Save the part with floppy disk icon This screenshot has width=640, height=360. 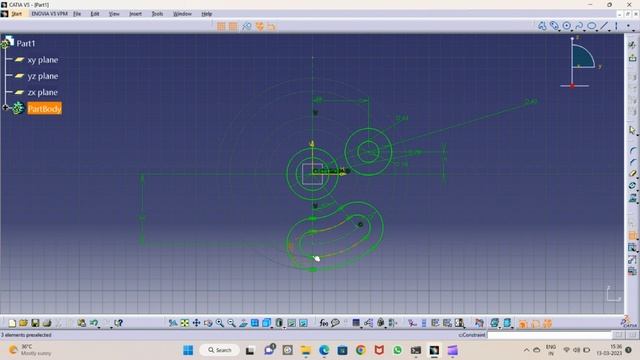[x=35, y=323]
